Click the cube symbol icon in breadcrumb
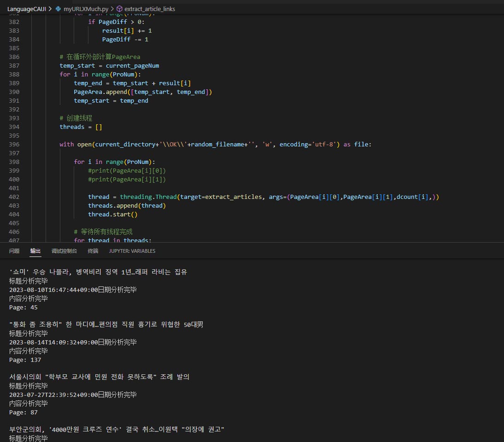This screenshot has width=504, height=442. click(x=119, y=9)
